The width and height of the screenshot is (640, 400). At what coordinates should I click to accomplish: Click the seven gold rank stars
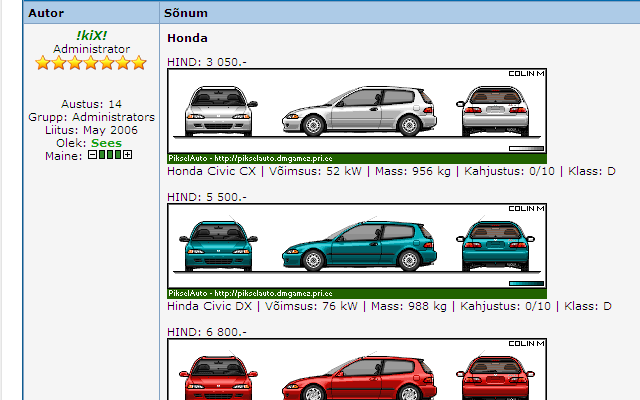click(91, 63)
